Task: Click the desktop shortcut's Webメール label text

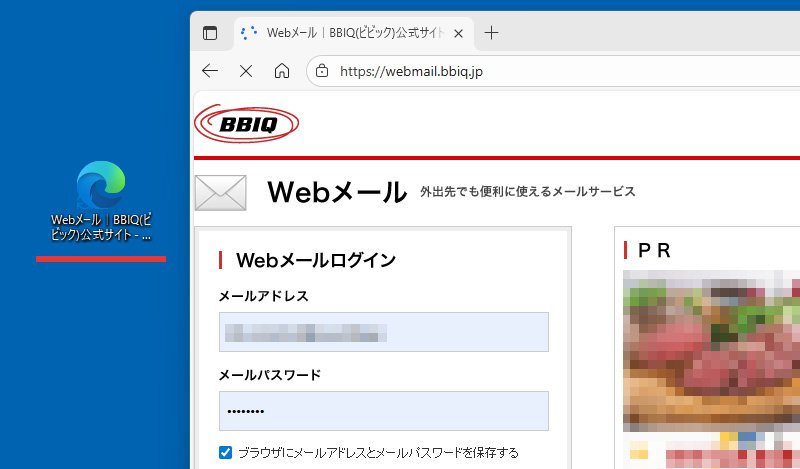Action: click(x=101, y=228)
